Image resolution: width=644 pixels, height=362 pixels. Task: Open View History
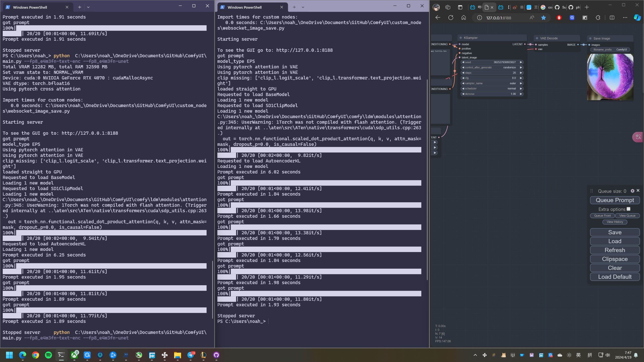tap(615, 222)
